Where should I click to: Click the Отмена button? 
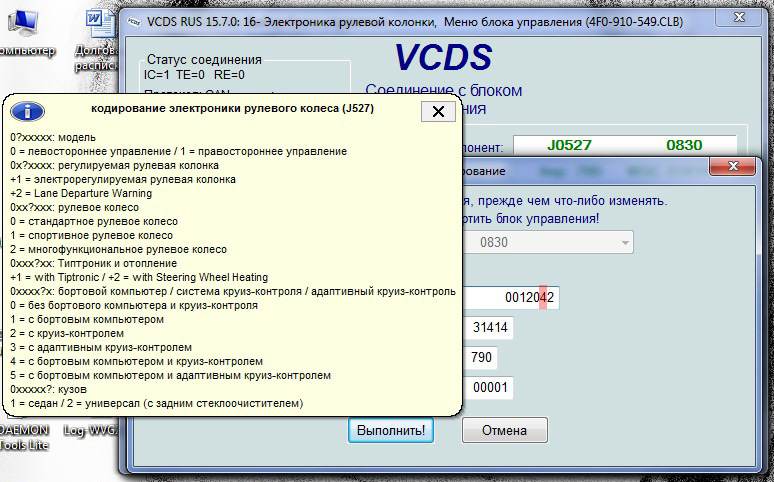[504, 430]
